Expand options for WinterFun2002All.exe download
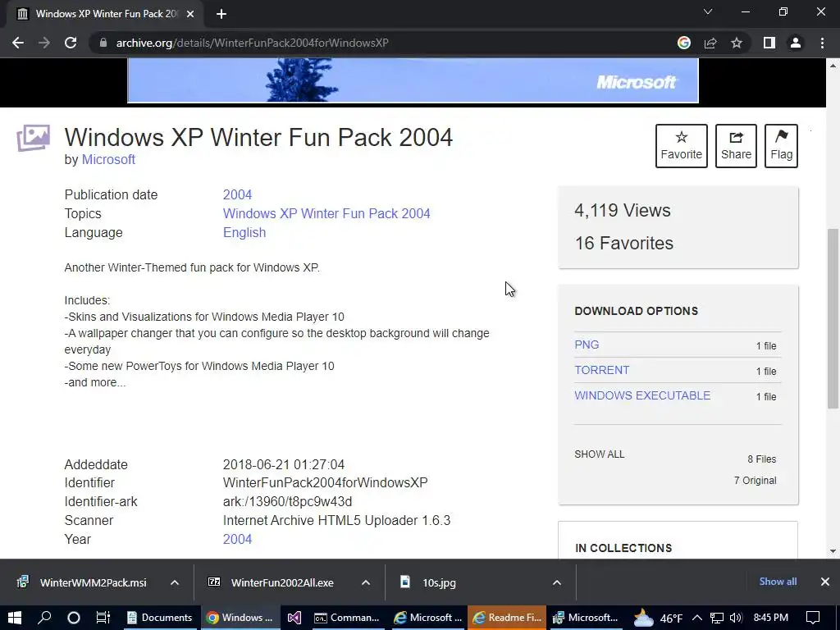The image size is (840, 630). (x=365, y=583)
